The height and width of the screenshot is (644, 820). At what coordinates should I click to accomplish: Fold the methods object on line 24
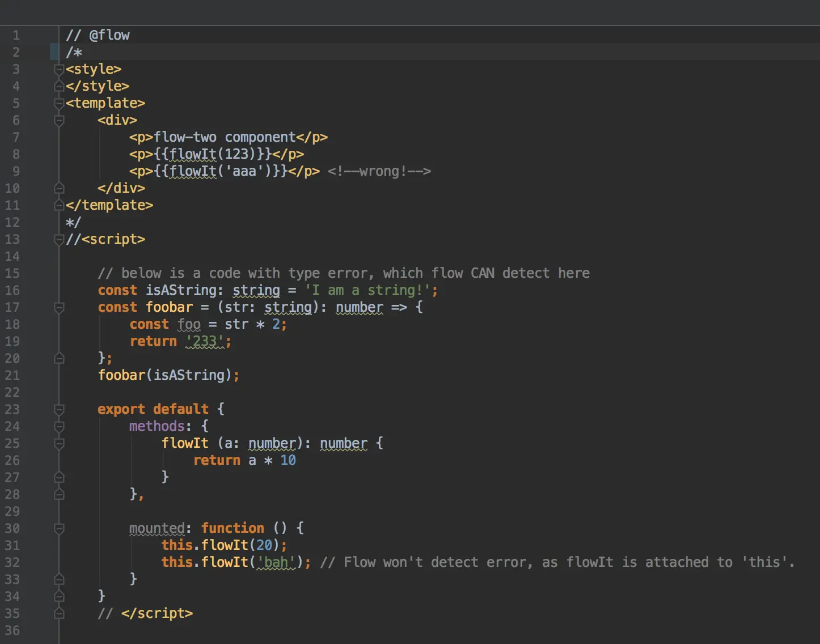tap(59, 426)
